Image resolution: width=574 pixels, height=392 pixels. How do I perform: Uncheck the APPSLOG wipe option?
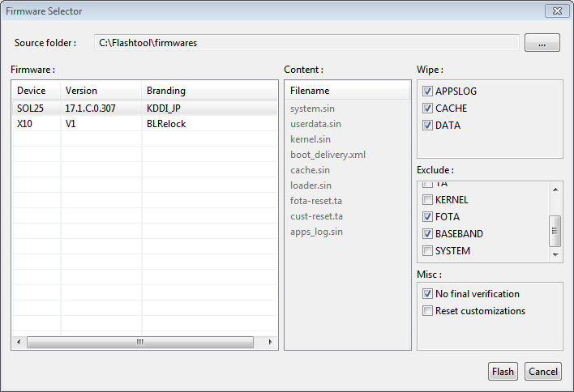(x=427, y=92)
